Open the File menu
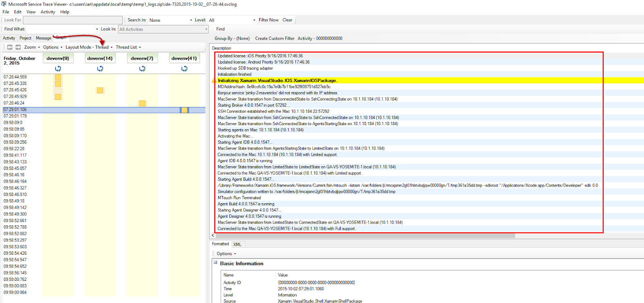 pos(6,12)
